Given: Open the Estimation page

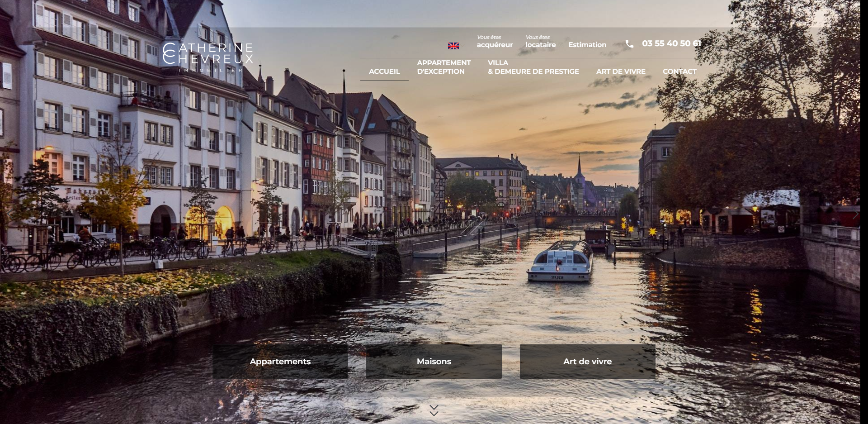Looking at the screenshot, I should (587, 44).
